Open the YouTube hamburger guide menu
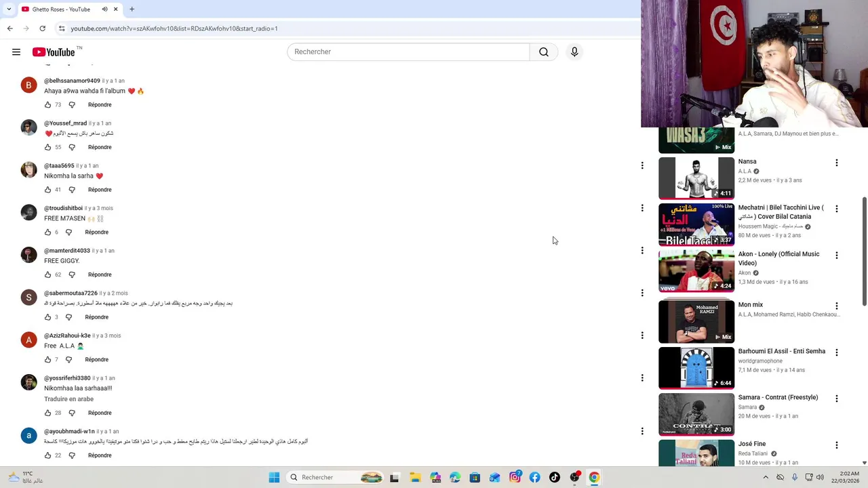This screenshot has height=488, width=868. pyautogui.click(x=16, y=52)
